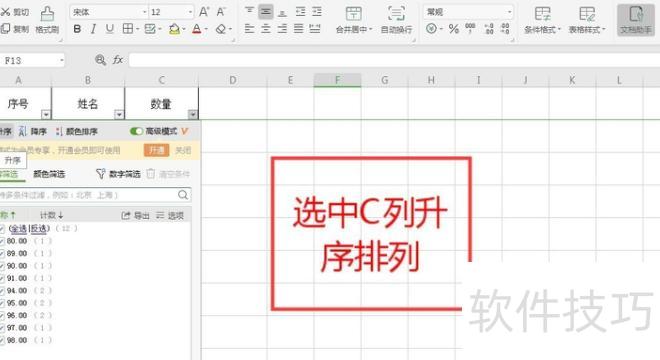
Task: Apply percent style format
Action: pyautogui.click(x=453, y=29)
